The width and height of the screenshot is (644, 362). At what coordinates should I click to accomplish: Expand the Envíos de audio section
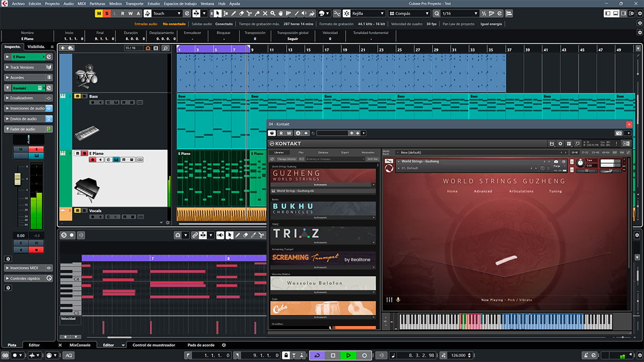pyautogui.click(x=28, y=119)
